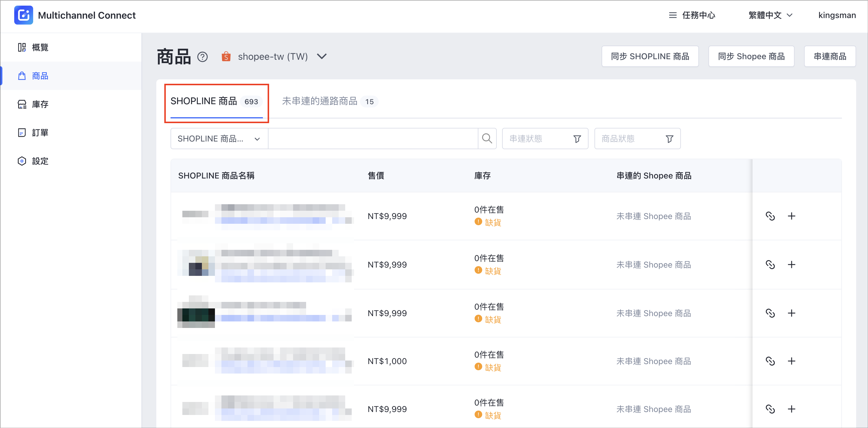Click the link icon in fifth product row
Image resolution: width=868 pixels, height=428 pixels.
(x=770, y=409)
